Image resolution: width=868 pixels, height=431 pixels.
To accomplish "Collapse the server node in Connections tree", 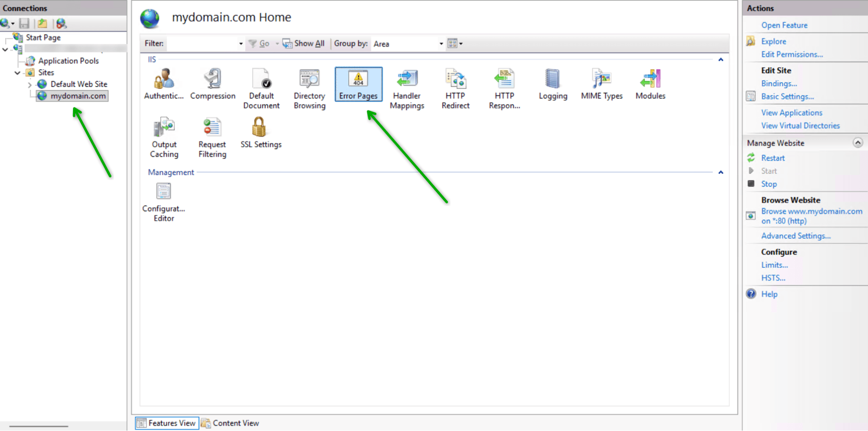I will [x=5, y=49].
